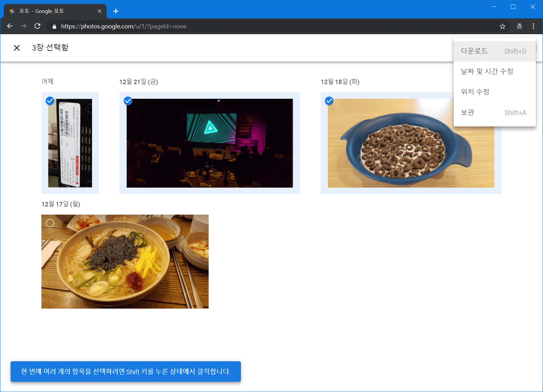Open the noodle soup photo thumbnail

click(125, 267)
